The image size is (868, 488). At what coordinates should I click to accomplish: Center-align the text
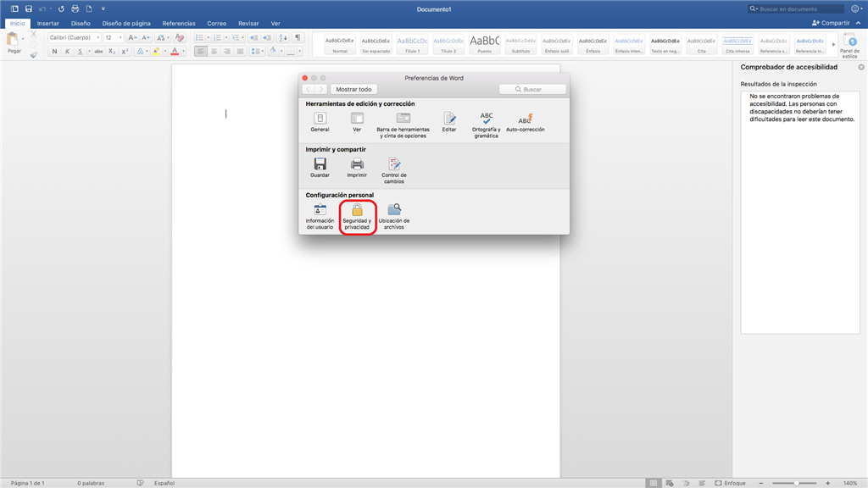214,52
